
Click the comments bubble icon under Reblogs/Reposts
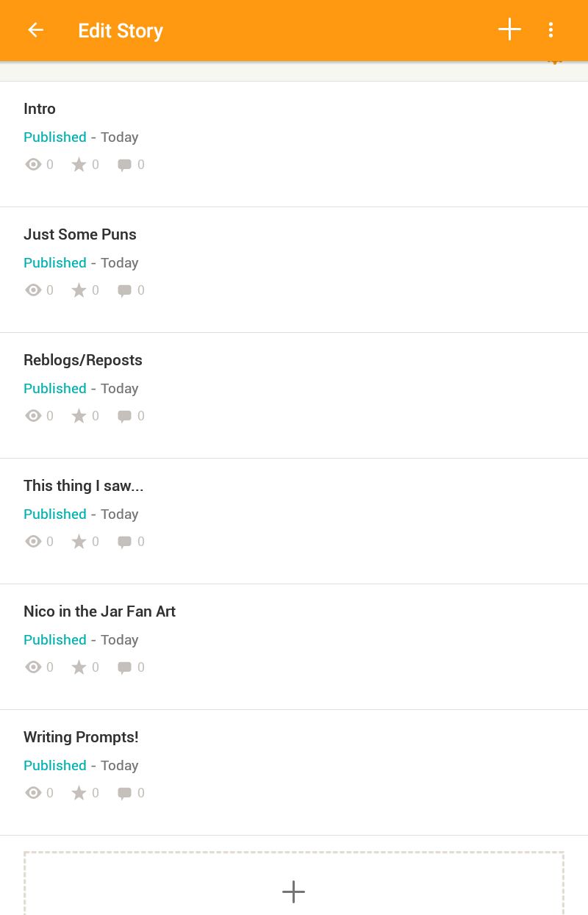(x=124, y=417)
